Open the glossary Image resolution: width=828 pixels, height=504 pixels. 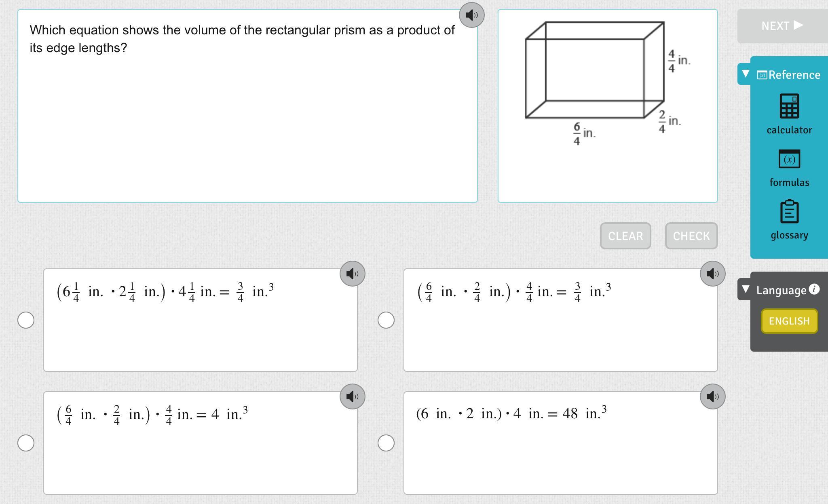pos(789,219)
